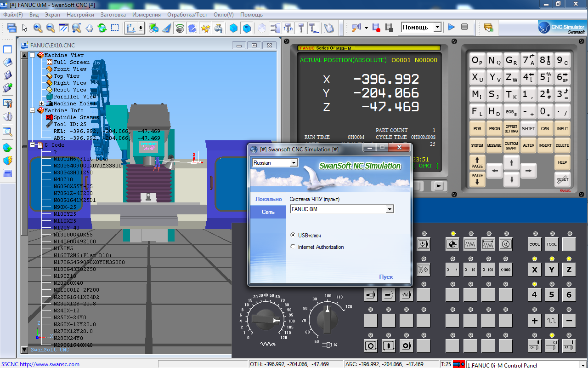Select the USB-ключ radio option
The image size is (588, 368).
tap(293, 235)
